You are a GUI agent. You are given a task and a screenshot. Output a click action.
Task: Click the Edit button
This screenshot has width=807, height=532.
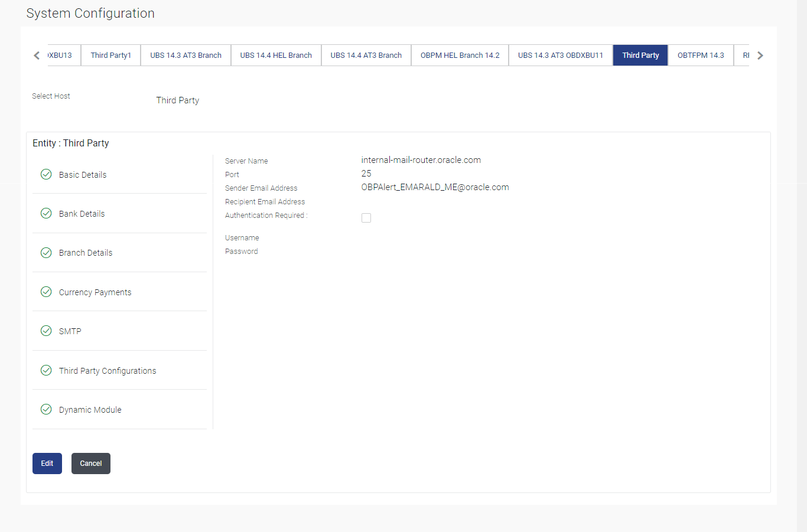[x=47, y=464]
